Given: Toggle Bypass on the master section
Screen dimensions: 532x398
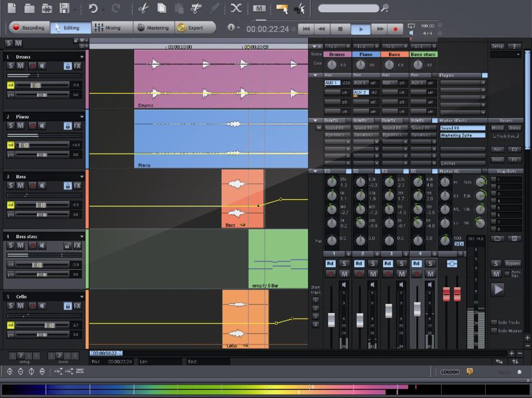Looking at the screenshot, I should coord(513,263).
